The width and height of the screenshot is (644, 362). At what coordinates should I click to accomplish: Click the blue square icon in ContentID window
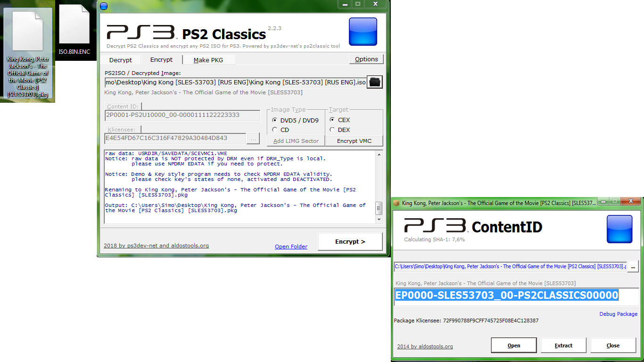[619, 229]
